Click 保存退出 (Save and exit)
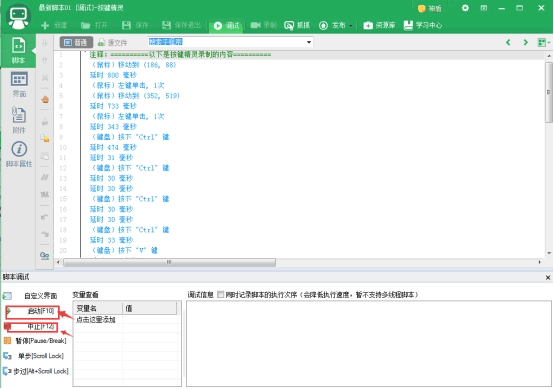Viewport: 554px width, 389px height. (181, 25)
